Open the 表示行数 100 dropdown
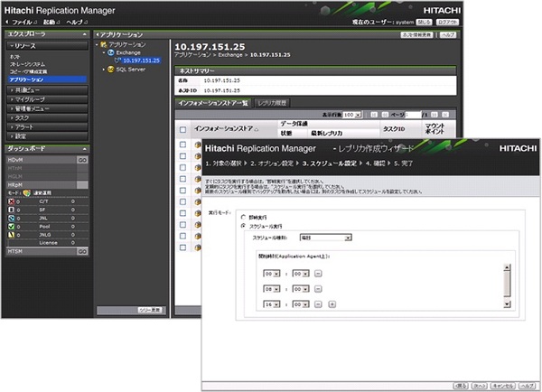 (x=352, y=115)
